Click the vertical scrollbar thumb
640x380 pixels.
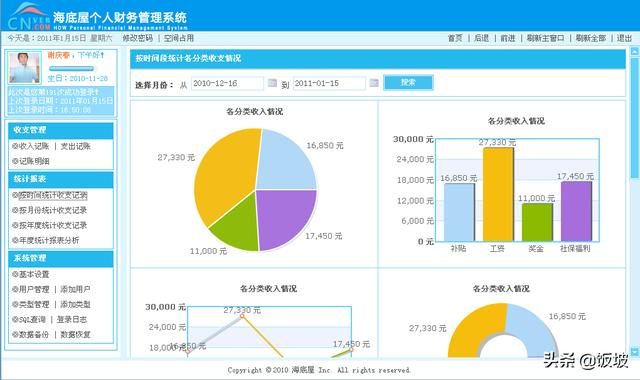[x=635, y=118]
